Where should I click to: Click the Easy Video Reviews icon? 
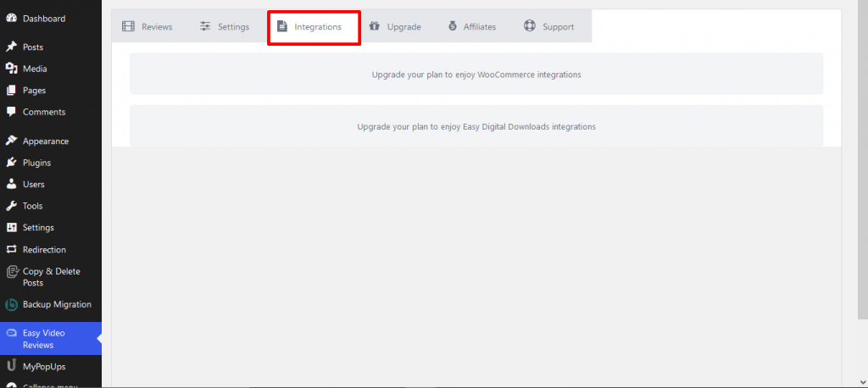[x=11, y=333]
